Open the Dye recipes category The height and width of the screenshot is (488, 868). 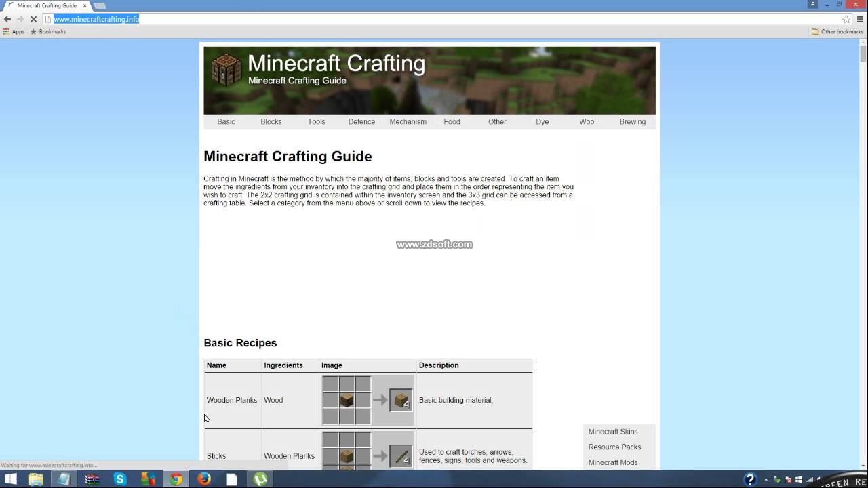[542, 121]
